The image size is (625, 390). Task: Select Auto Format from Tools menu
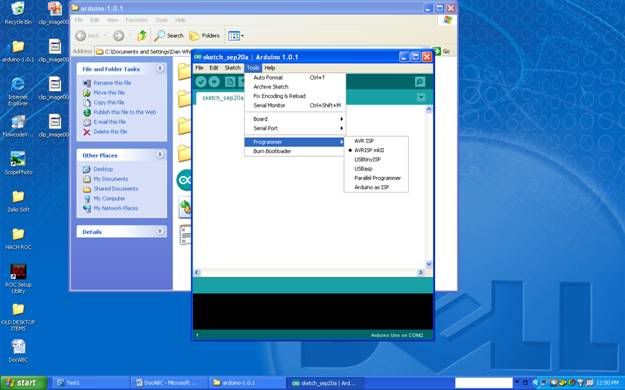[x=295, y=77]
